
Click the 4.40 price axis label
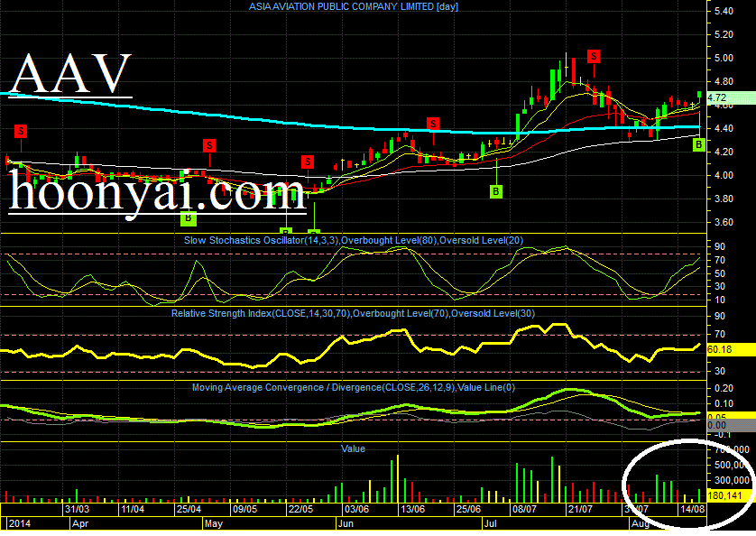tap(724, 129)
